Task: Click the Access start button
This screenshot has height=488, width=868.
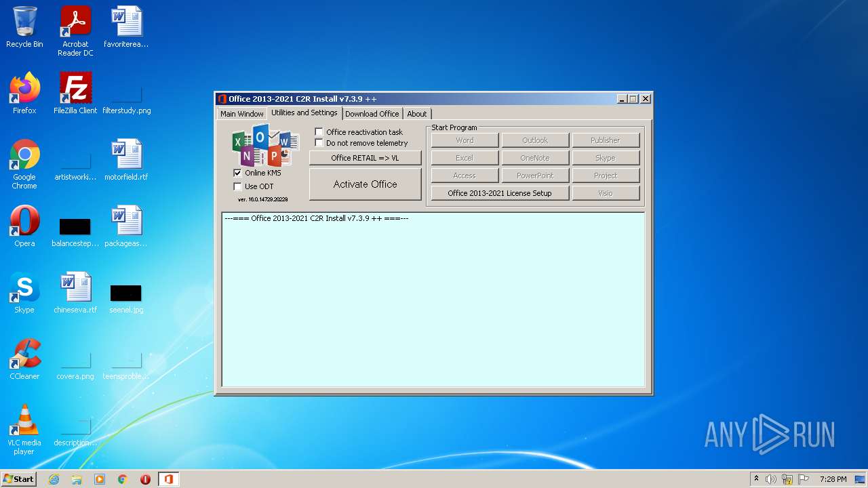Action: [x=465, y=176]
